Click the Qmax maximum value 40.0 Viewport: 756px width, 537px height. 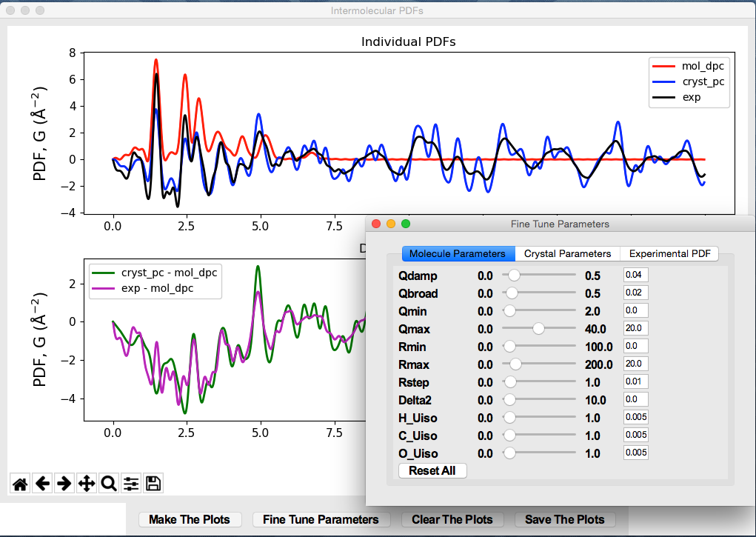595,329
